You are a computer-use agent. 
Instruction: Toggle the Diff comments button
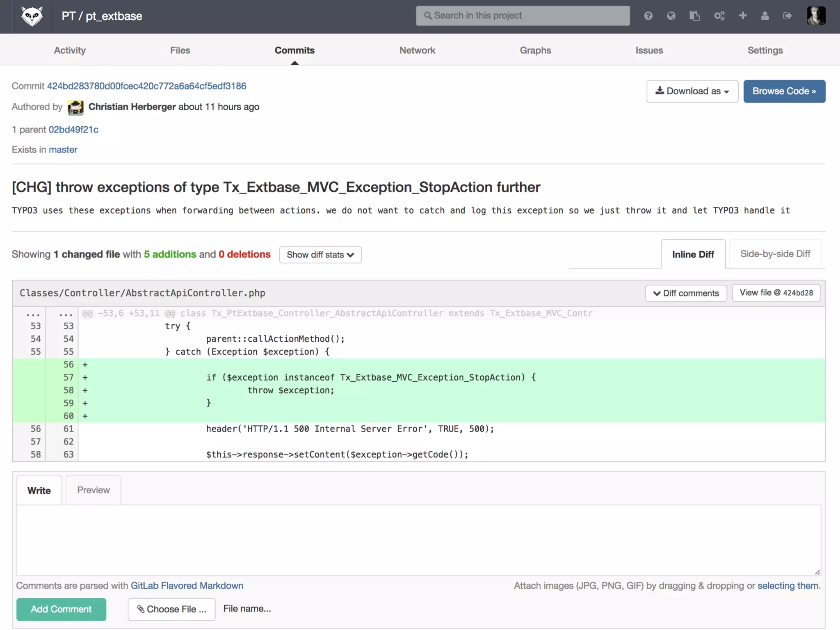click(x=686, y=293)
